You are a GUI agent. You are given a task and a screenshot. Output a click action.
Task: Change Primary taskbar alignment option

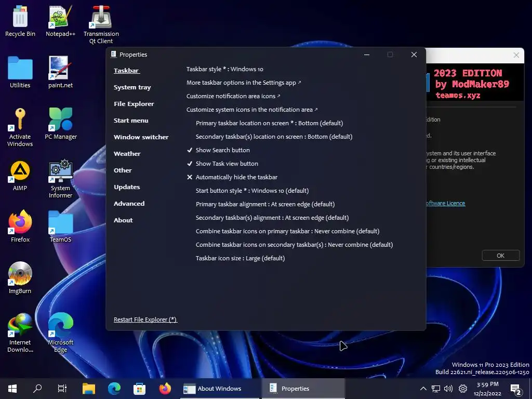(x=265, y=204)
